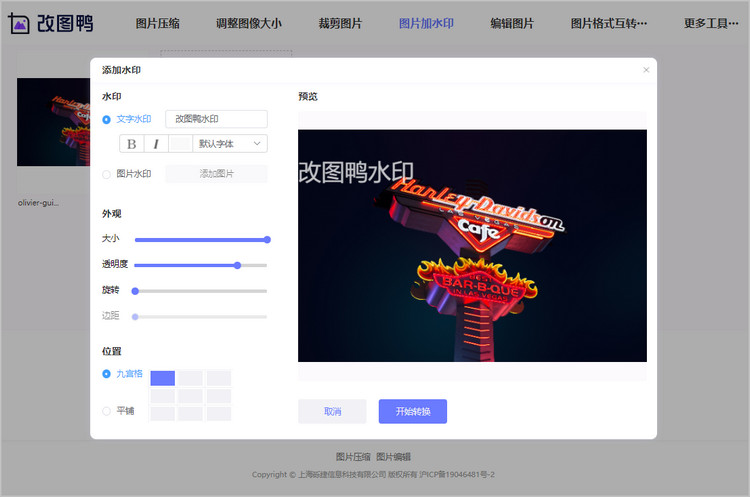Select the top-left grid position cell

pyautogui.click(x=163, y=378)
